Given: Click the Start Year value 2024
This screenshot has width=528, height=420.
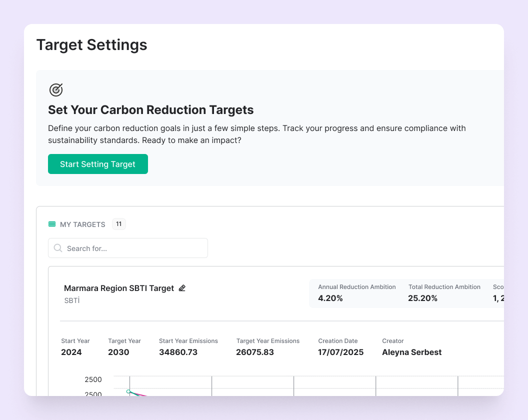Looking at the screenshot, I should [x=71, y=352].
